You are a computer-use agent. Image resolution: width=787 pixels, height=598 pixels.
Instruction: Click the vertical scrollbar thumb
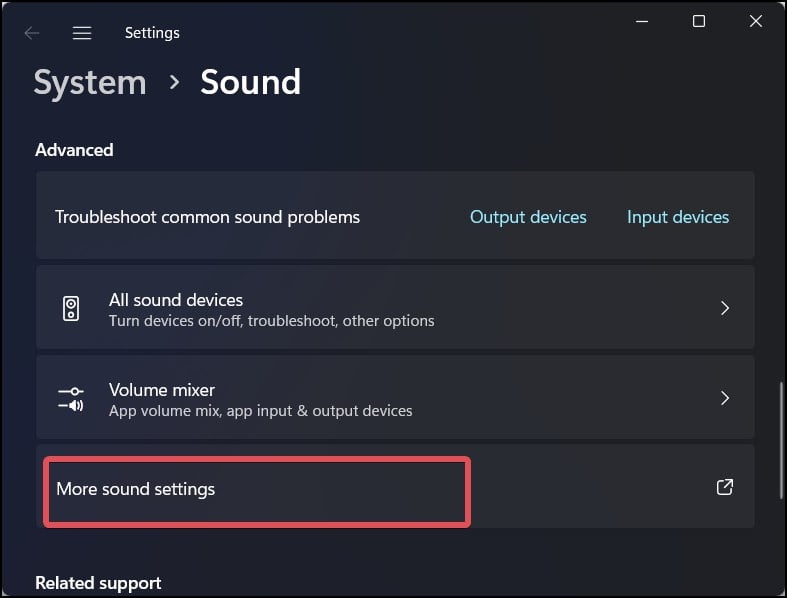click(x=781, y=440)
